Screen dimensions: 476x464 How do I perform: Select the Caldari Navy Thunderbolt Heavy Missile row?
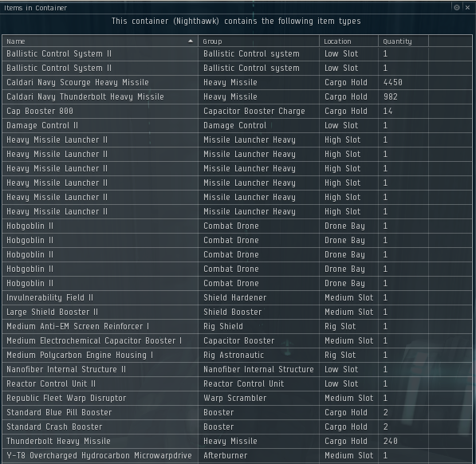click(237, 96)
